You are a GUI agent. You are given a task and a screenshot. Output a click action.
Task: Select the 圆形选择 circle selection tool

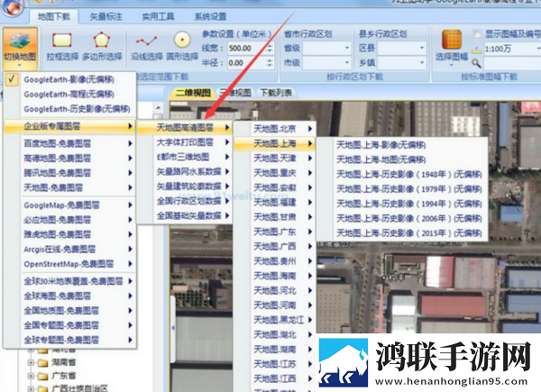tap(182, 47)
